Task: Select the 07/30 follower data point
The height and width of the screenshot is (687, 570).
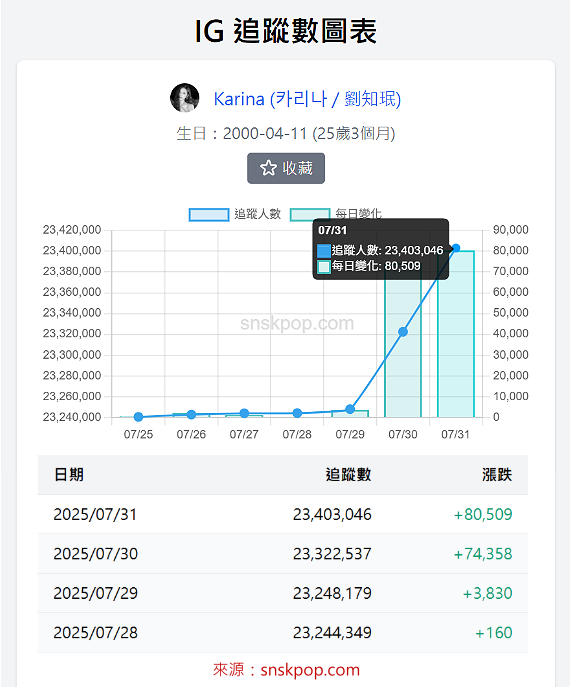Action: (403, 332)
